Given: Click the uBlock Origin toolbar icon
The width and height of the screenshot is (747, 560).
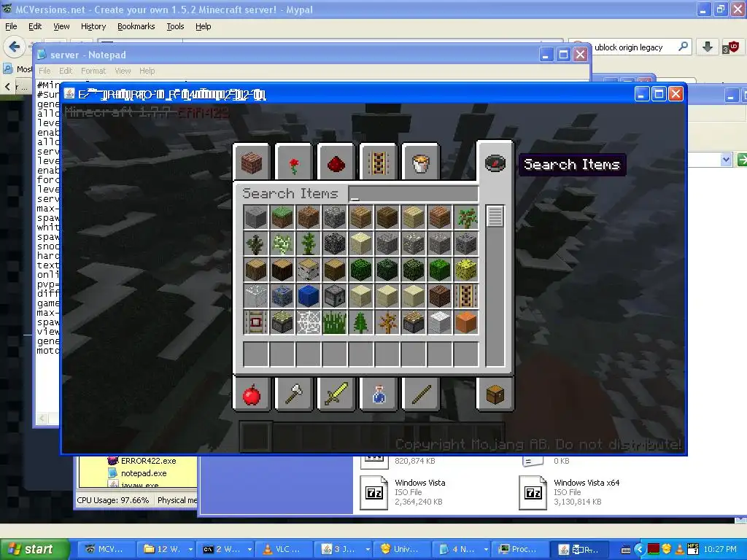Looking at the screenshot, I should click(730, 47).
